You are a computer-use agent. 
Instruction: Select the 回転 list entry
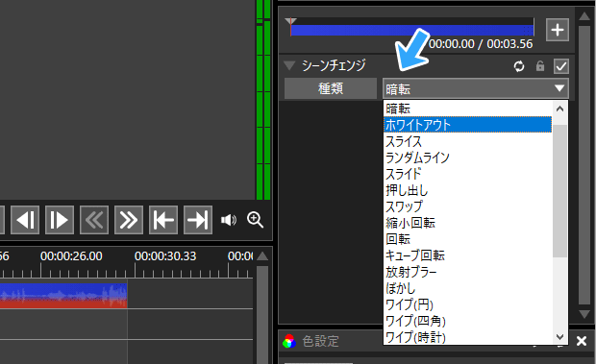467,239
